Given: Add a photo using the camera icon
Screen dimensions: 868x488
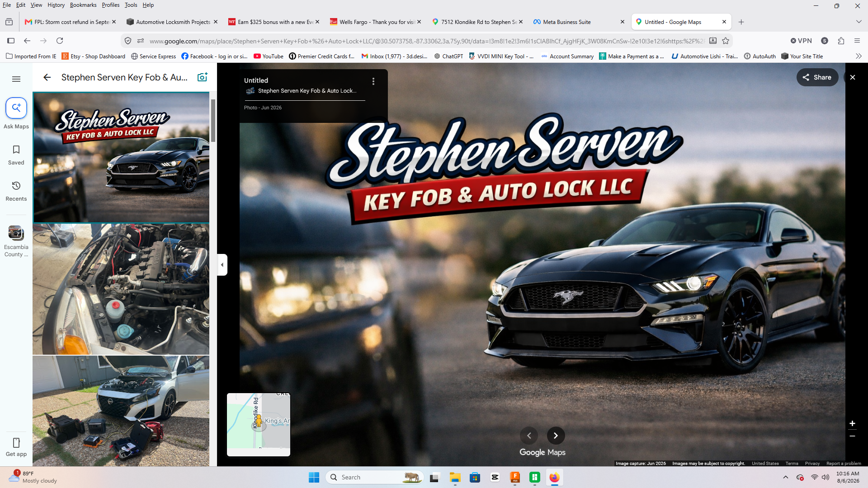Looking at the screenshot, I should click(203, 77).
